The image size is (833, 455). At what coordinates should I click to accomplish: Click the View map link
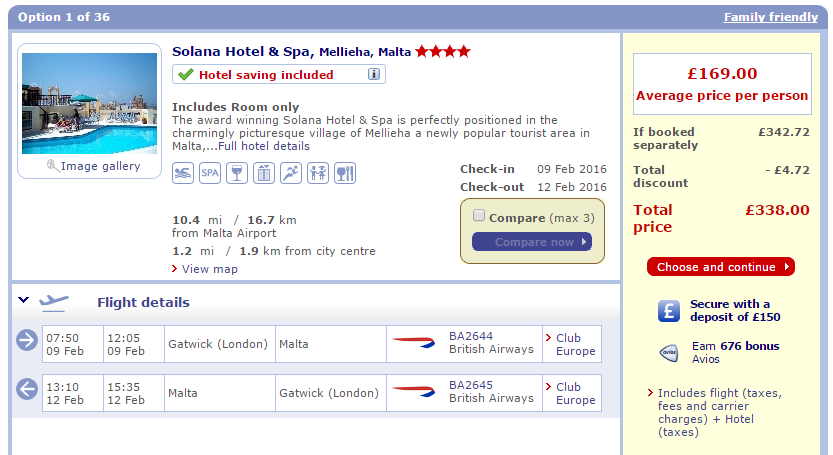tap(209, 269)
